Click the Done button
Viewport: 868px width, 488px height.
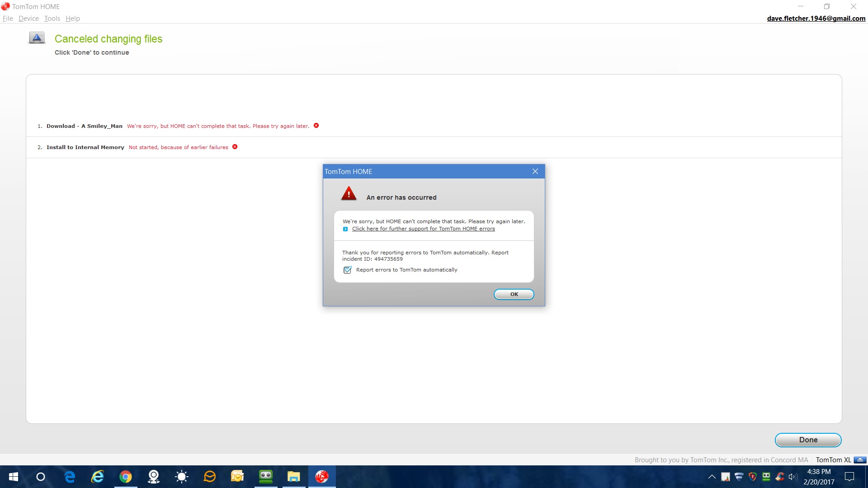(x=808, y=440)
